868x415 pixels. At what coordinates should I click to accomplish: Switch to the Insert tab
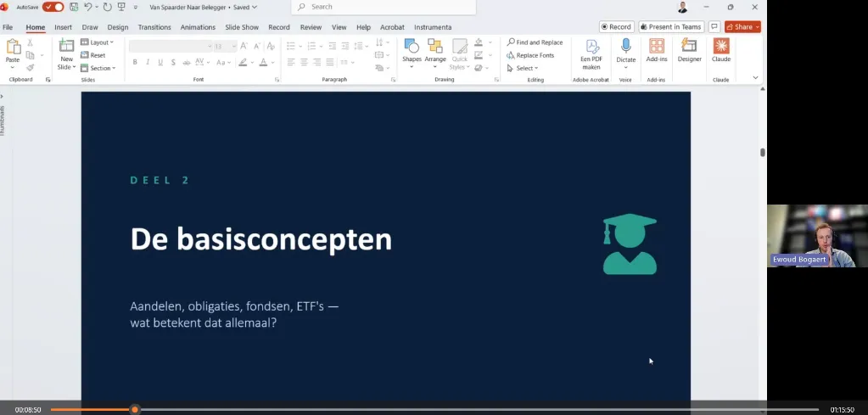[x=63, y=27]
